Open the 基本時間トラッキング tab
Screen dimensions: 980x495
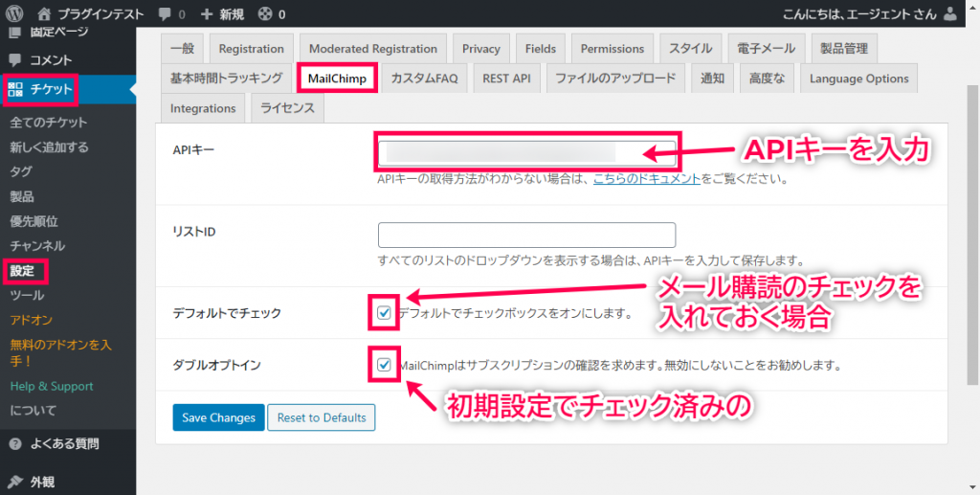coord(226,79)
